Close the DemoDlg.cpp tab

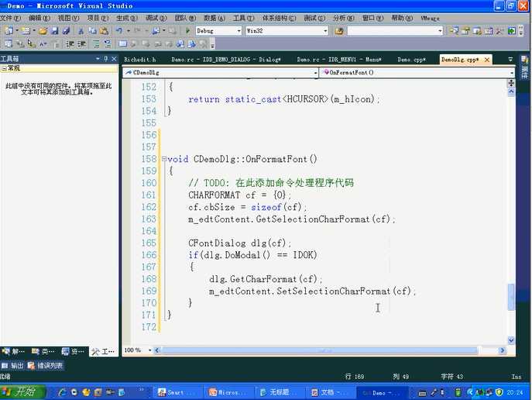[487, 60]
